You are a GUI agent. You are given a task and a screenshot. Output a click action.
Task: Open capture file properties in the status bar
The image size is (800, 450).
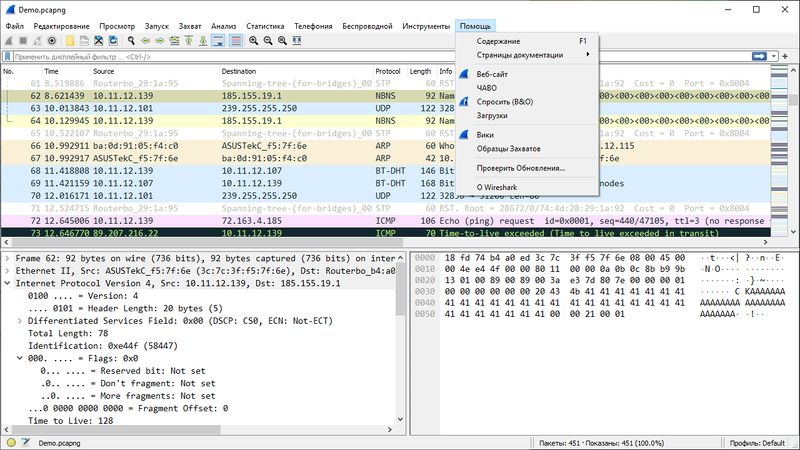(26, 443)
